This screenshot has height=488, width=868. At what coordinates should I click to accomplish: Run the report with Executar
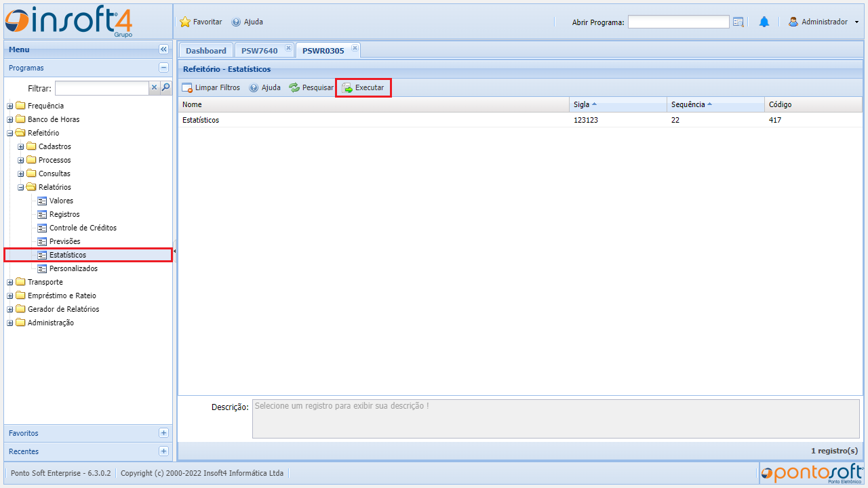point(363,87)
